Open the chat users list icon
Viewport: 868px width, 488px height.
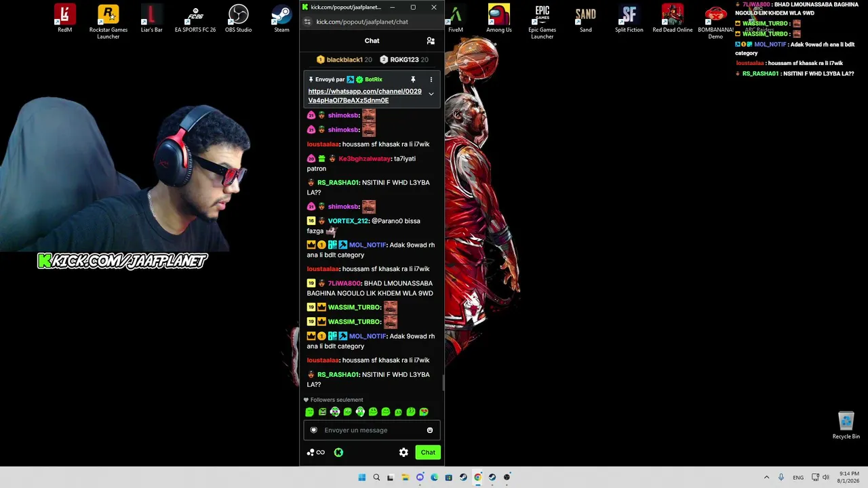(x=431, y=41)
